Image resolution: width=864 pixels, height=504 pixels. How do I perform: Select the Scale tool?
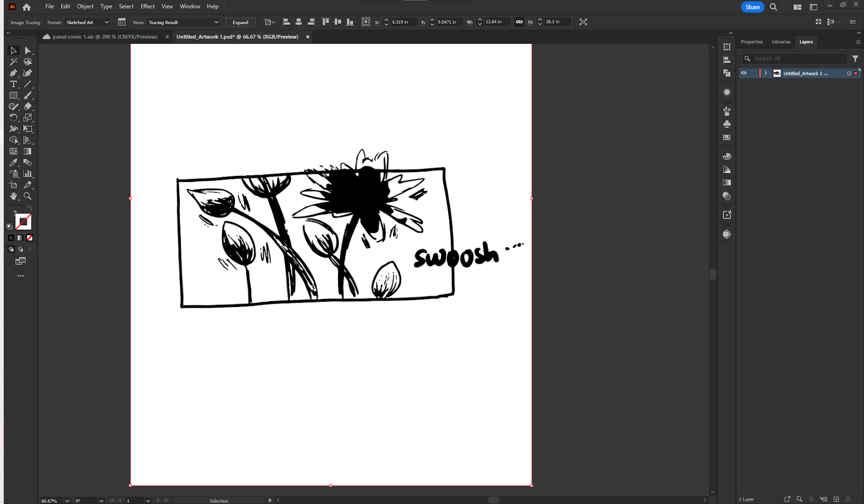(28, 118)
